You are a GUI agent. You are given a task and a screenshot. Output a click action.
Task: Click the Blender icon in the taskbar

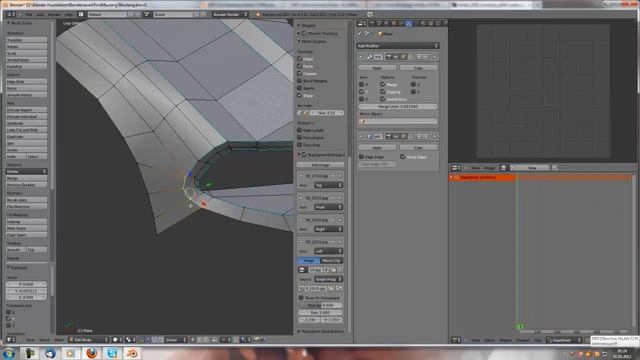click(x=132, y=353)
